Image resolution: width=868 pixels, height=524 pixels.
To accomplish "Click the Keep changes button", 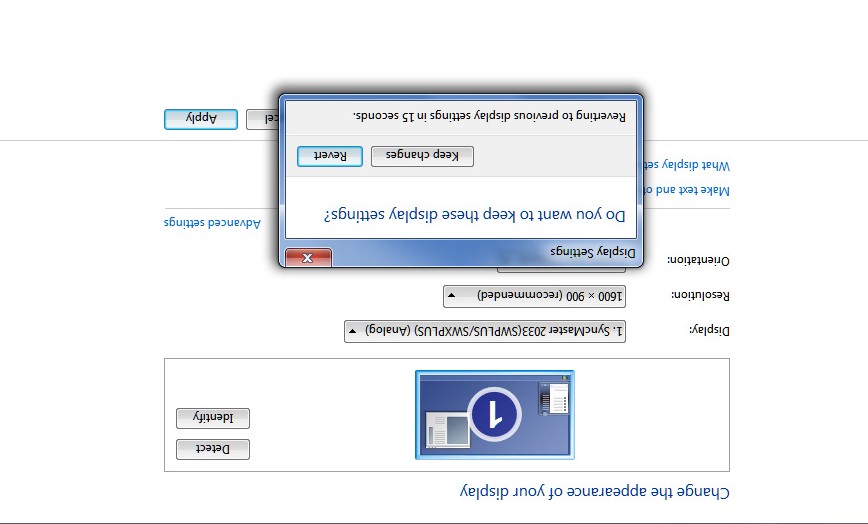I will point(422,156).
